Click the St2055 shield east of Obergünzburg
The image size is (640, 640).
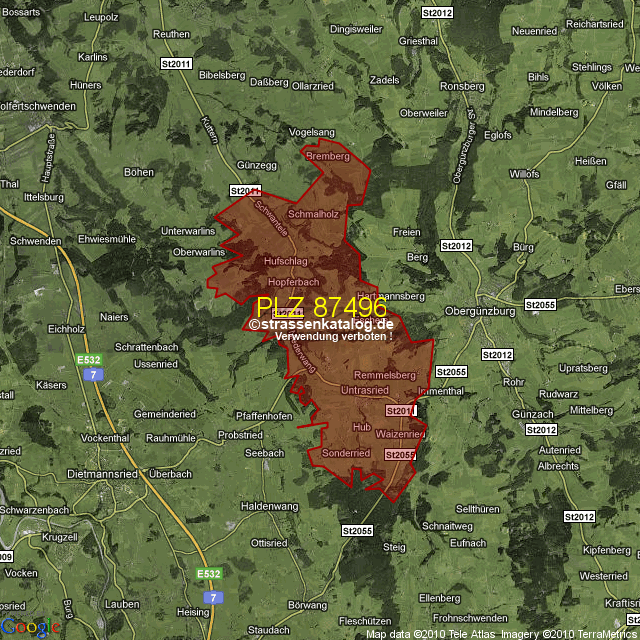click(x=539, y=304)
